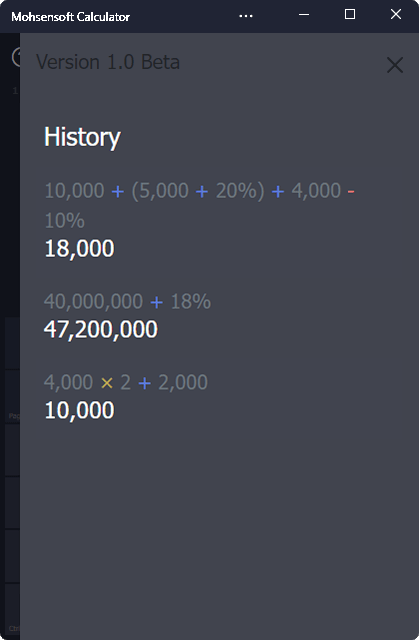This screenshot has height=640, width=419.
Task: Click the Version 1.0 Beta label
Action: (x=108, y=62)
